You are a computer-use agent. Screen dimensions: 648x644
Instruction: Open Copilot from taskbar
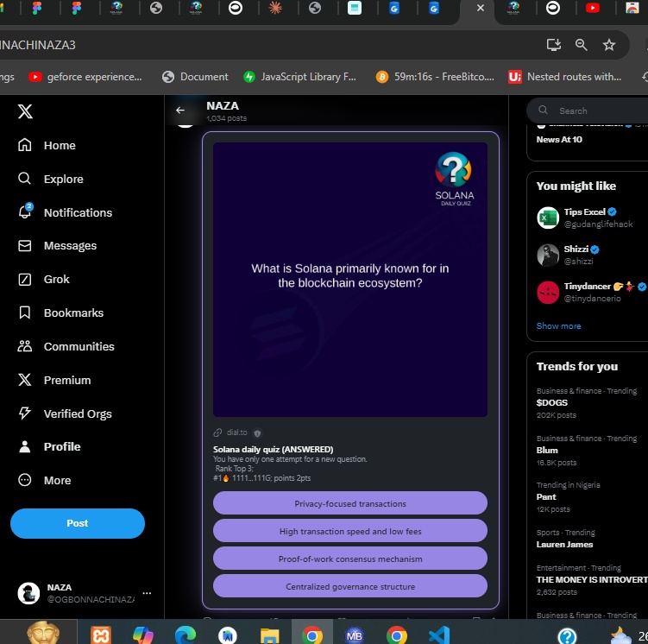coord(143,635)
